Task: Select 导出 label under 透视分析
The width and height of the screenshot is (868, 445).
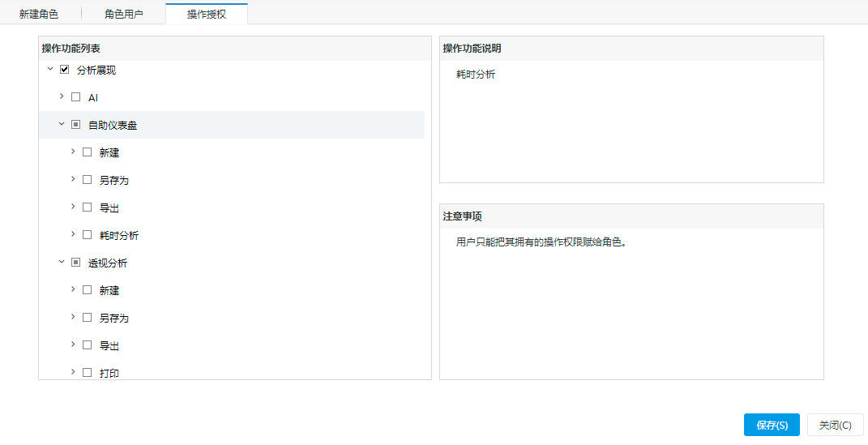Action: [109, 346]
